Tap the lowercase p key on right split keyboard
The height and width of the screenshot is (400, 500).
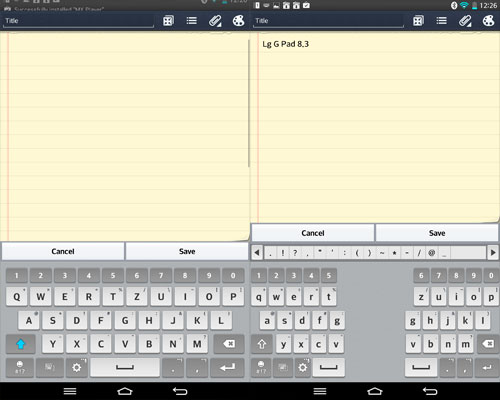point(491,297)
